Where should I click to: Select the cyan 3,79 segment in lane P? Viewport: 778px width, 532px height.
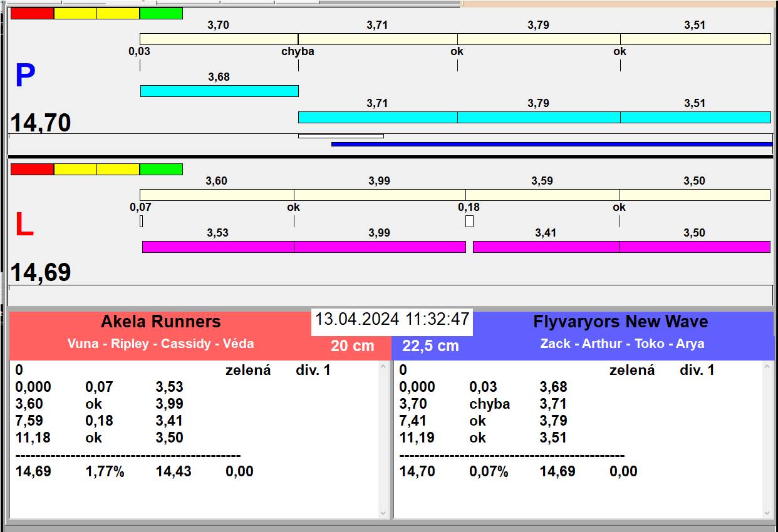coord(539,117)
